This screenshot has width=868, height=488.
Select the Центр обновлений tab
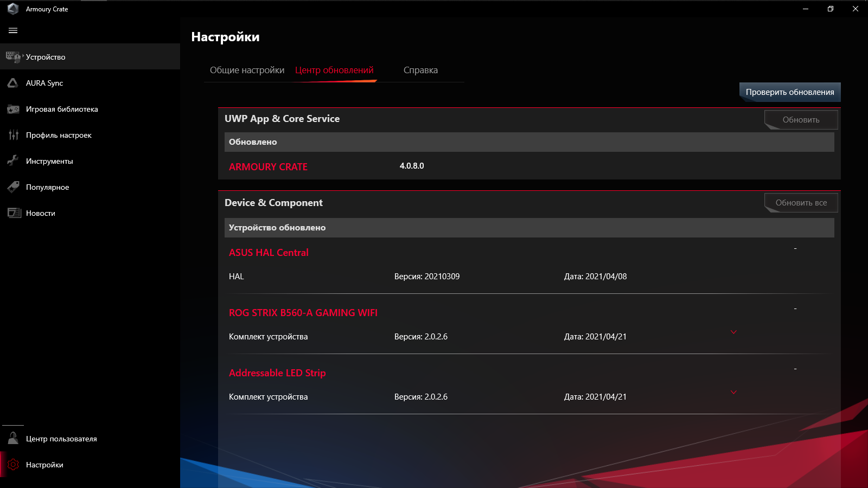pyautogui.click(x=334, y=70)
